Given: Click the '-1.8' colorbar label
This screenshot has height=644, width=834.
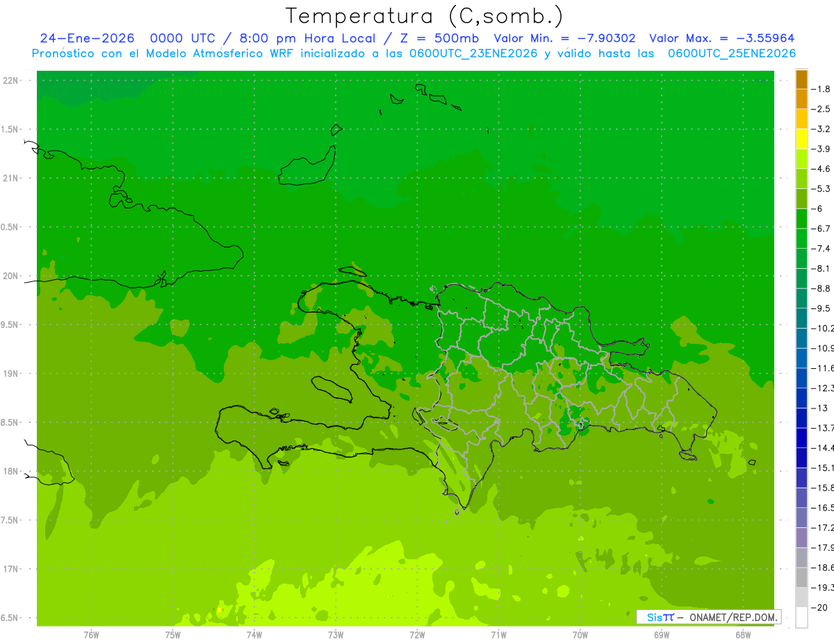Looking at the screenshot, I should (x=822, y=89).
